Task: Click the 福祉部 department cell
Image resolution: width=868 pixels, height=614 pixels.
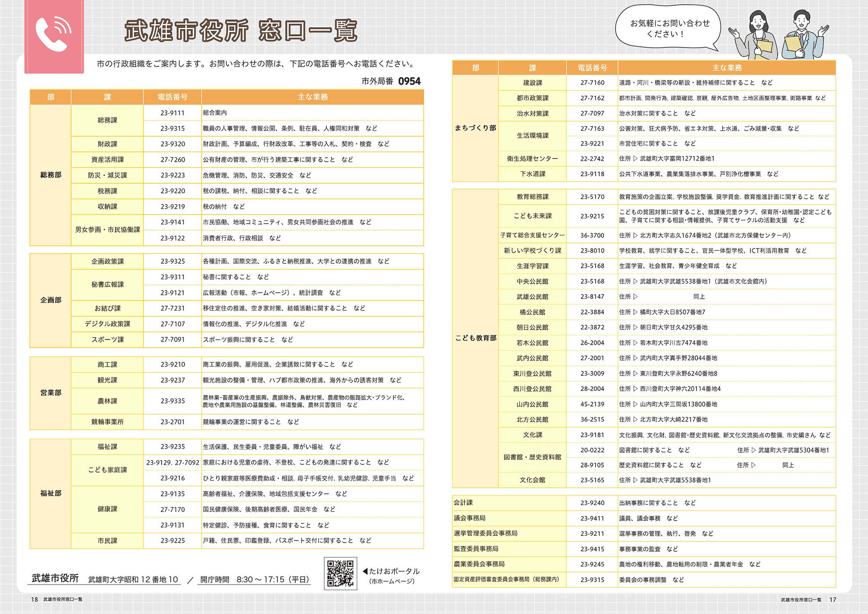Action: pos(51,493)
